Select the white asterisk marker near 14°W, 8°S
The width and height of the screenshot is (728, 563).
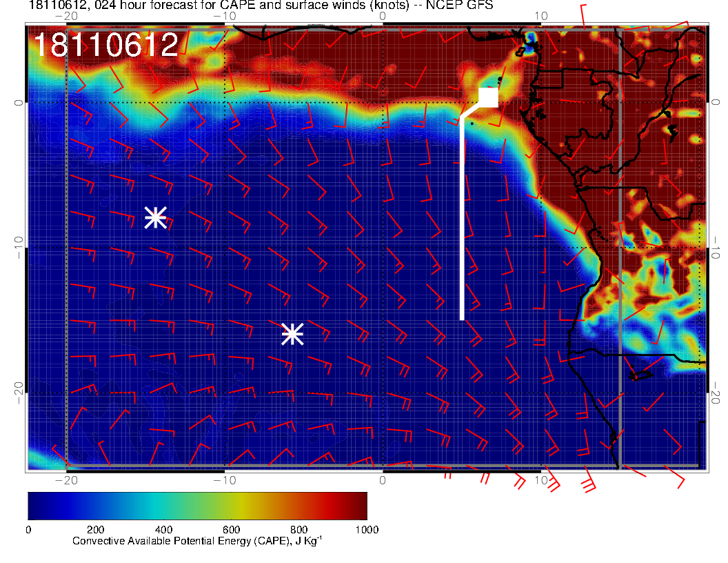[x=156, y=217]
